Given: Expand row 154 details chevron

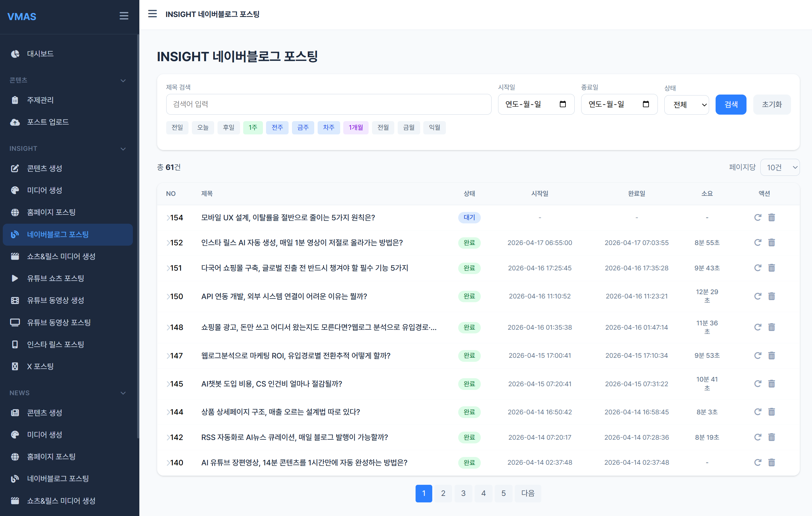Looking at the screenshot, I should point(168,218).
